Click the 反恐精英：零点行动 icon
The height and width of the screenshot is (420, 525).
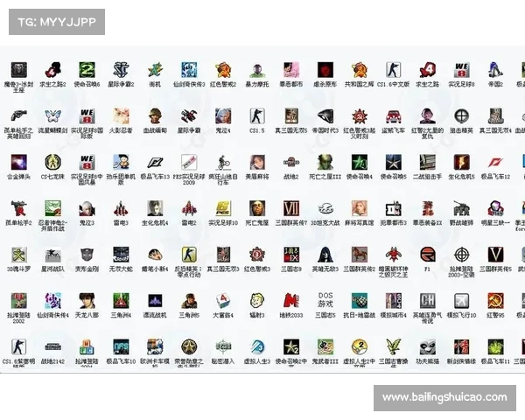189,255
